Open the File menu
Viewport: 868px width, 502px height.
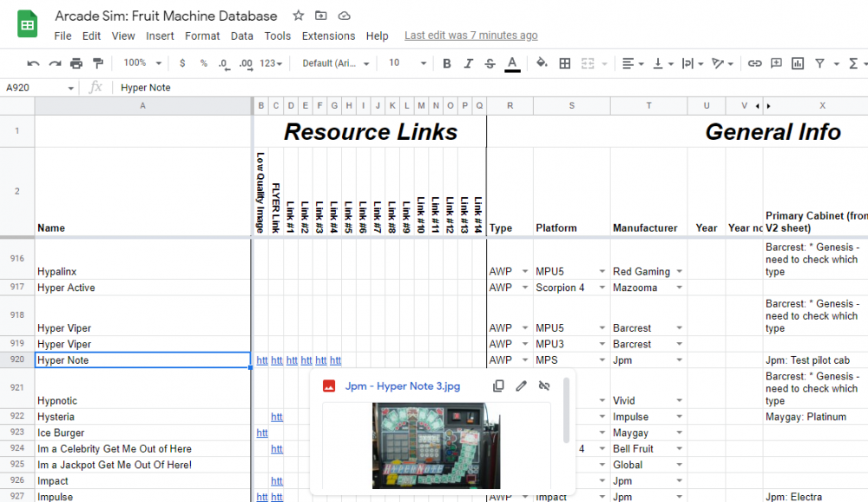pyautogui.click(x=62, y=36)
